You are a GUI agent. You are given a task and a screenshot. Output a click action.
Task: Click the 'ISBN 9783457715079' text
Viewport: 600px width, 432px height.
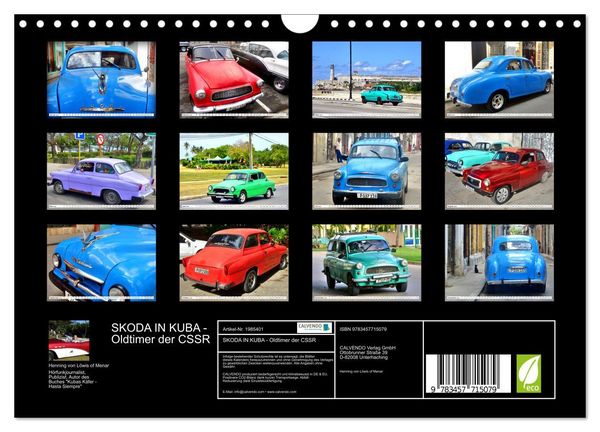(363, 329)
